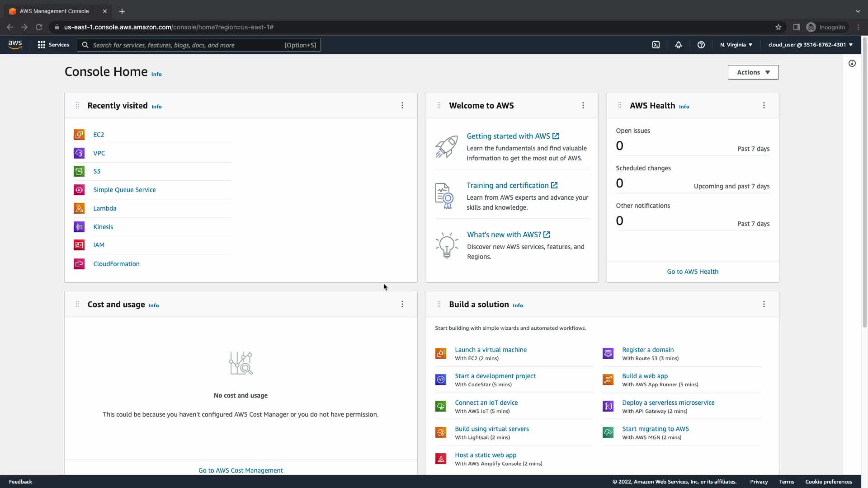
Task: Click the IAM service icon
Action: point(79,245)
